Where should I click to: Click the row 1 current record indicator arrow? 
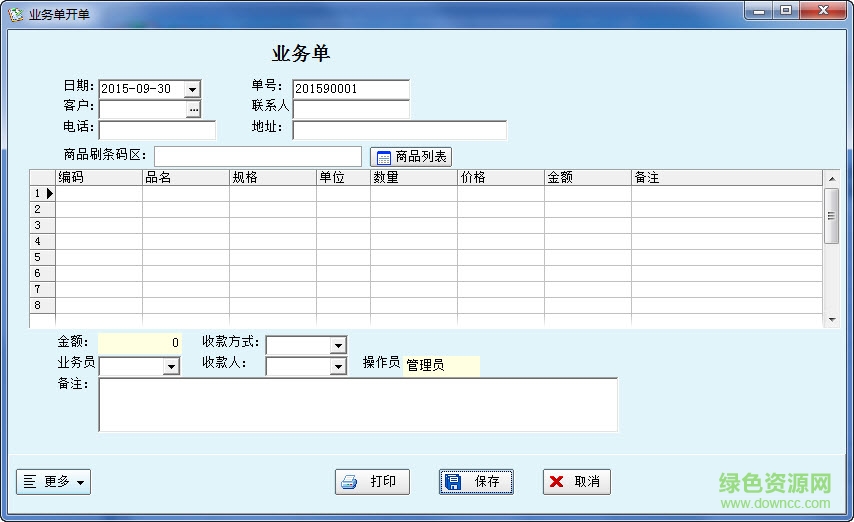(x=50, y=193)
